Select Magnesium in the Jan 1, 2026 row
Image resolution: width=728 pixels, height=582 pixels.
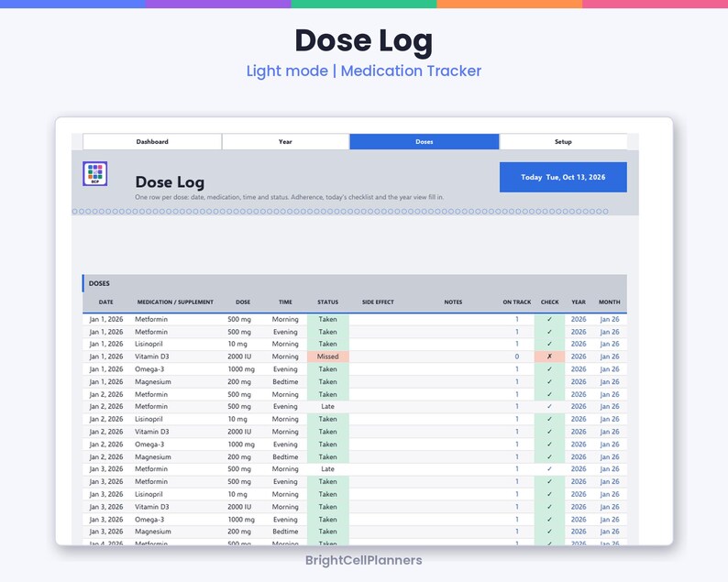(x=153, y=382)
